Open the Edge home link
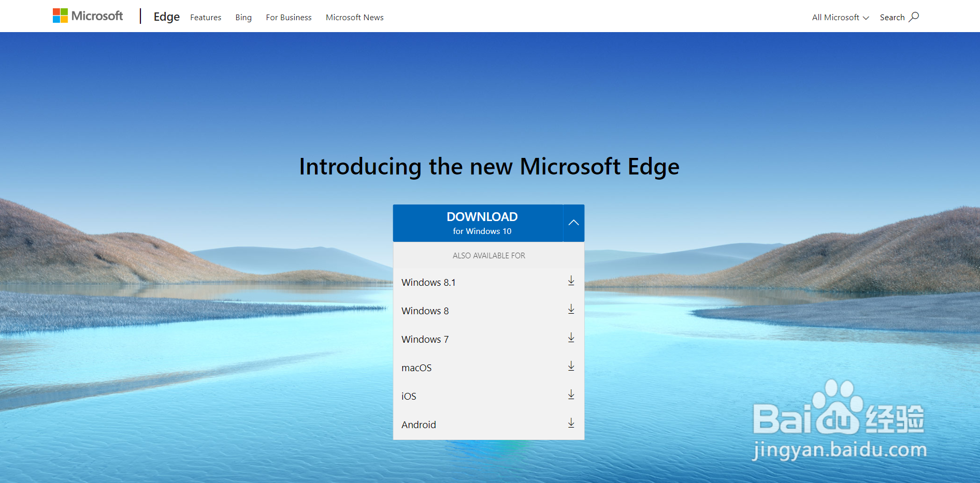 pyautogui.click(x=167, y=17)
